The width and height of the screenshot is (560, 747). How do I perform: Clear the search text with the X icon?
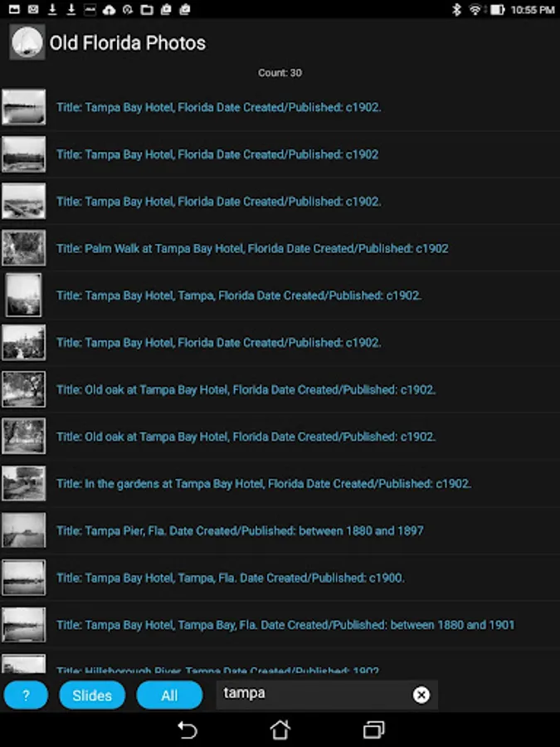(421, 695)
